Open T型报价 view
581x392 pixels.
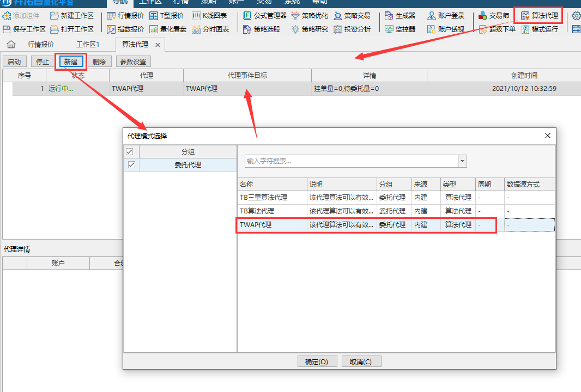(x=166, y=16)
